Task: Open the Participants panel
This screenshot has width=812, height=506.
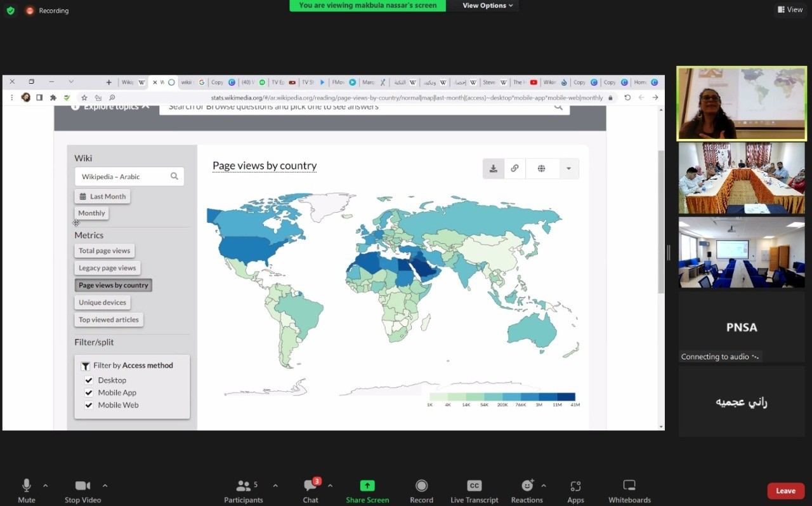Action: coord(244,486)
